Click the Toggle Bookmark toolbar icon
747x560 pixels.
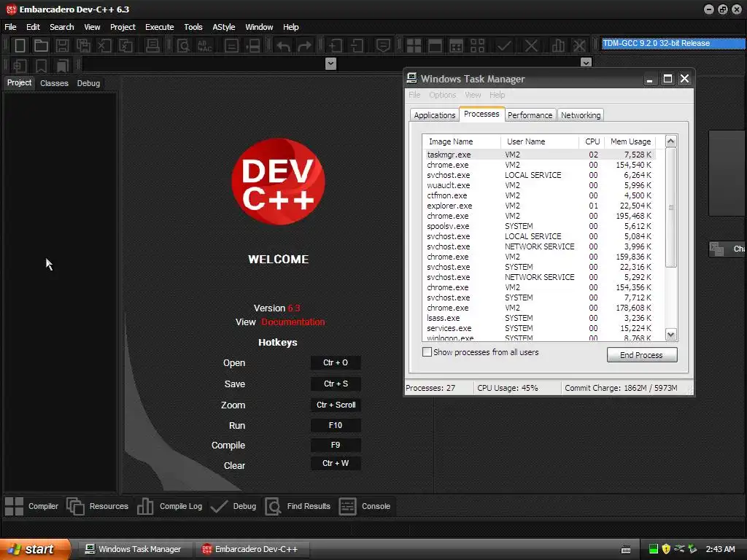(41, 65)
